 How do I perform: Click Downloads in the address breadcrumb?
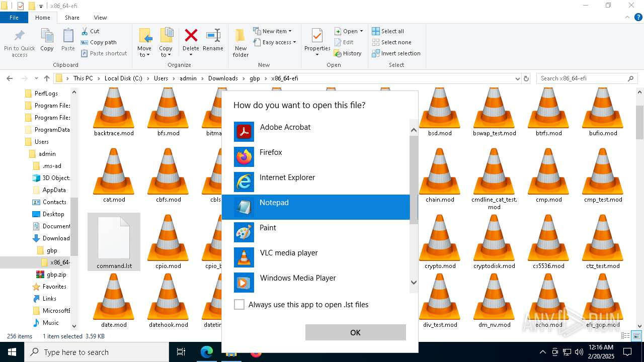(x=223, y=78)
